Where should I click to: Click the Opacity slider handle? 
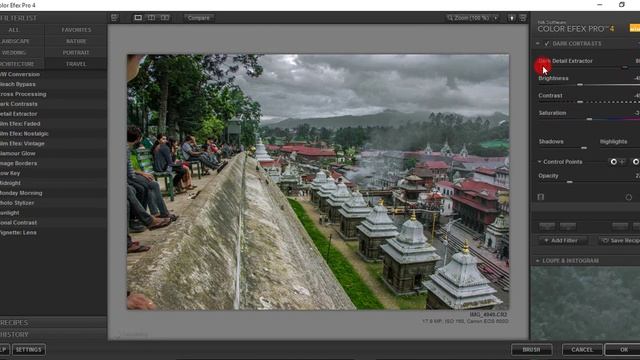point(569,182)
